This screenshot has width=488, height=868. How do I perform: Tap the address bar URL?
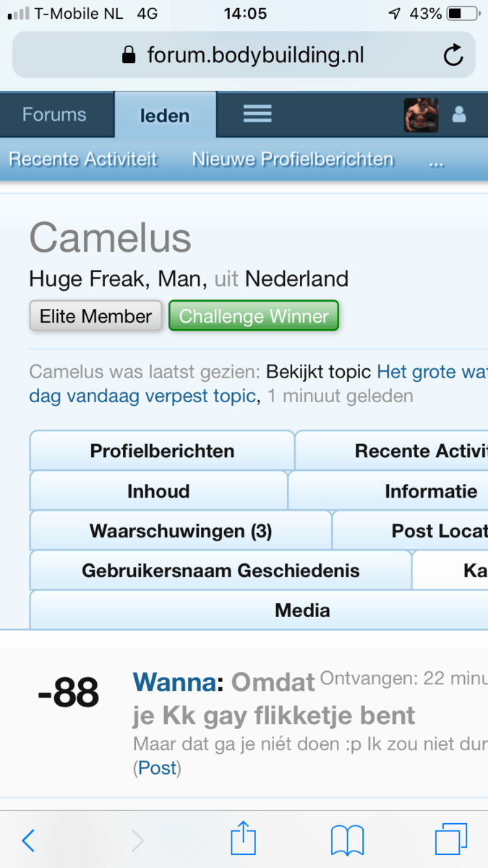(255, 55)
